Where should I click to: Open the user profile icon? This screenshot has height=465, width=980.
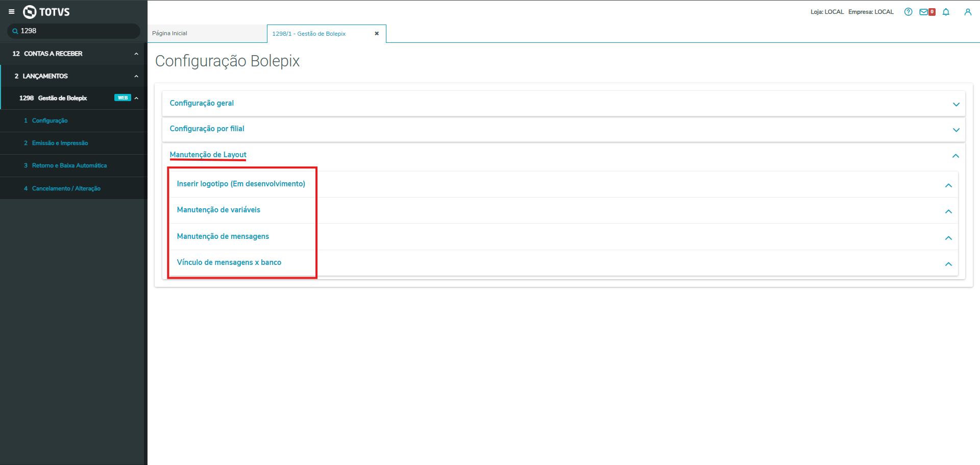(x=968, y=12)
